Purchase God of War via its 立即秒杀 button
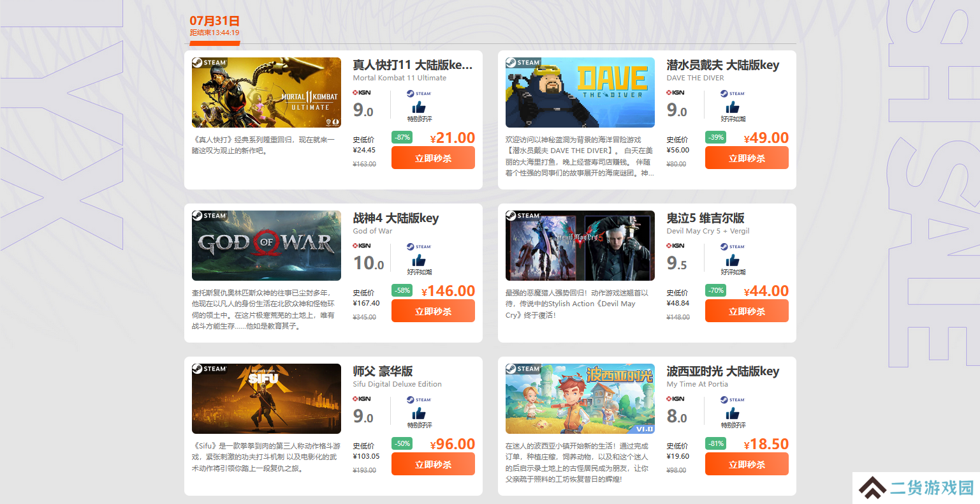Image resolution: width=980 pixels, height=504 pixels. pyautogui.click(x=433, y=311)
